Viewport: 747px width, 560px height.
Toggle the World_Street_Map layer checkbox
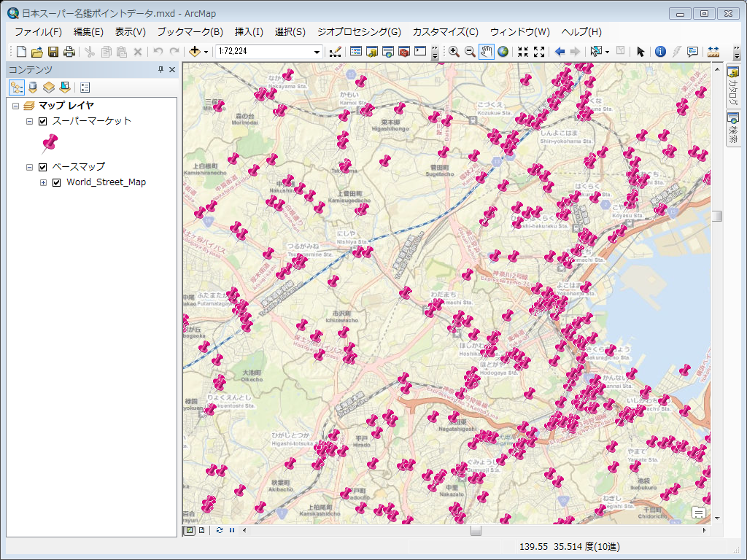tap(57, 182)
